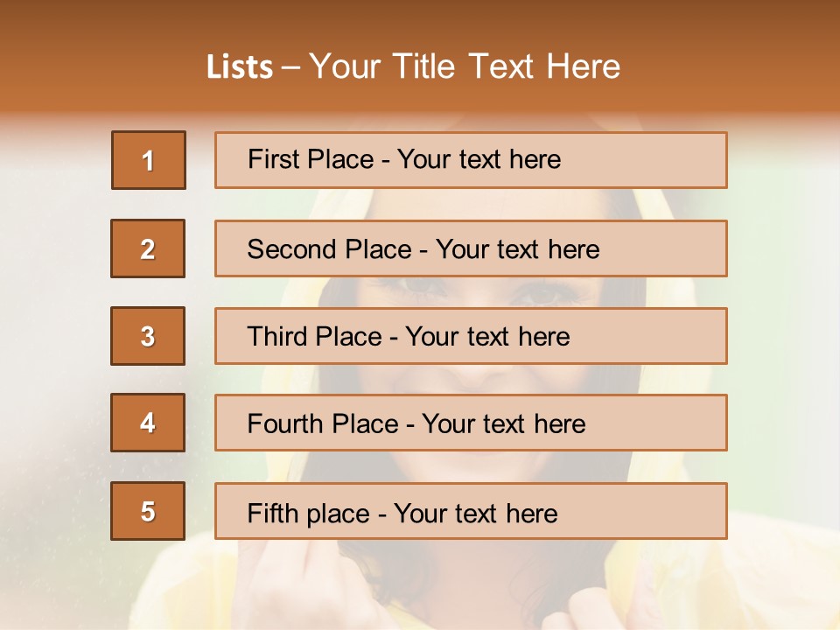Click the dash in the slide title
Image resolution: width=840 pixels, height=630 pixels.
point(291,67)
